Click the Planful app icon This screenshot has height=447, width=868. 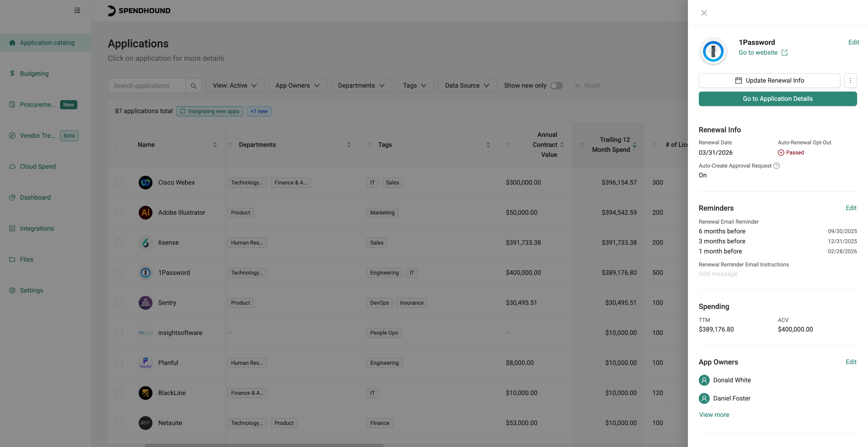[x=145, y=363]
